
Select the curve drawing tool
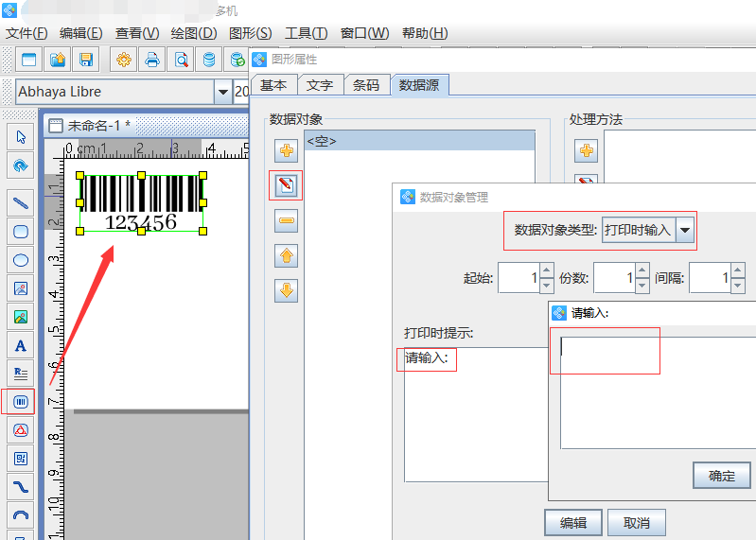(x=21, y=487)
